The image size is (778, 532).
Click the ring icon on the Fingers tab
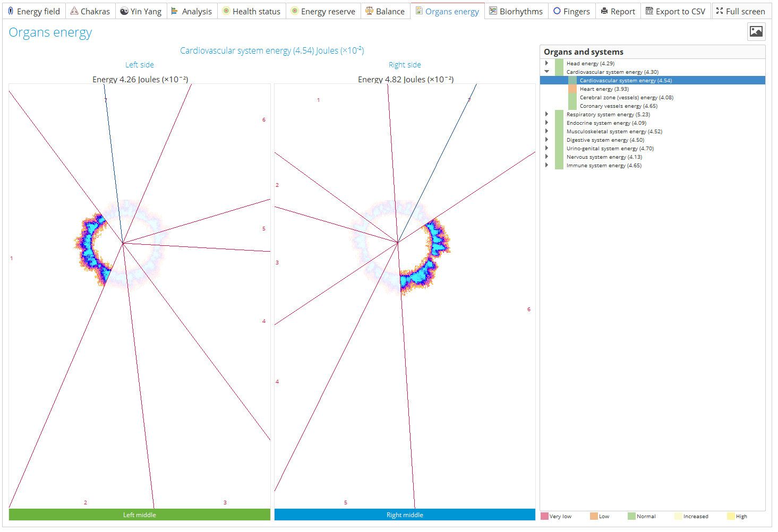[557, 11]
